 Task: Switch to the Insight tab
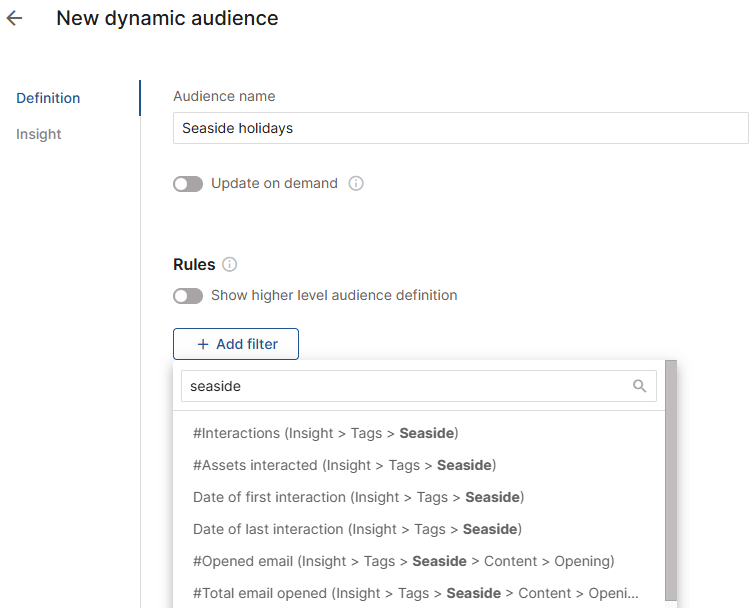pyautogui.click(x=39, y=134)
